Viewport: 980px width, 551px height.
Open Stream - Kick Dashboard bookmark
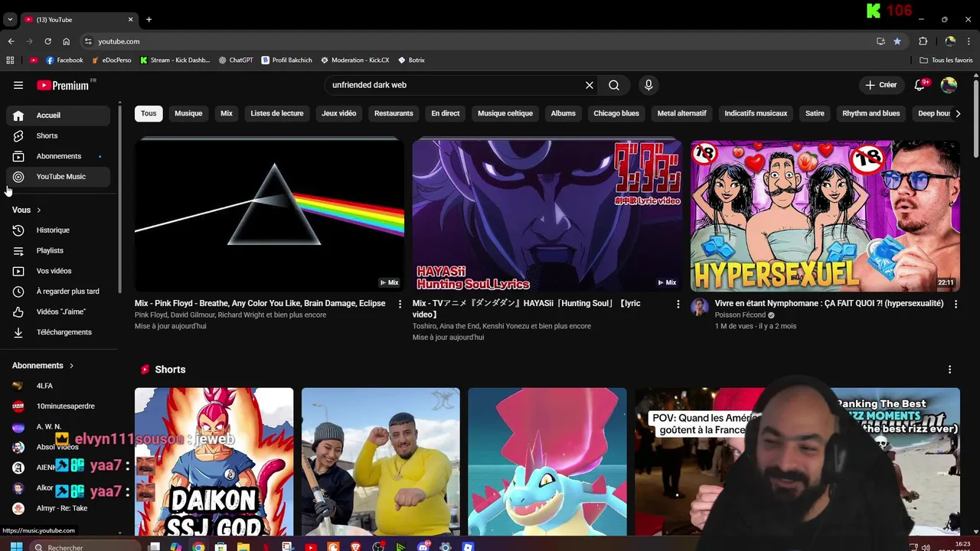[x=175, y=60]
